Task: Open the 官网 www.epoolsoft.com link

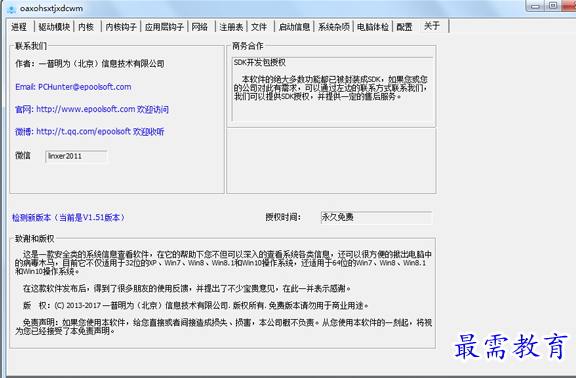Action: pos(92,109)
